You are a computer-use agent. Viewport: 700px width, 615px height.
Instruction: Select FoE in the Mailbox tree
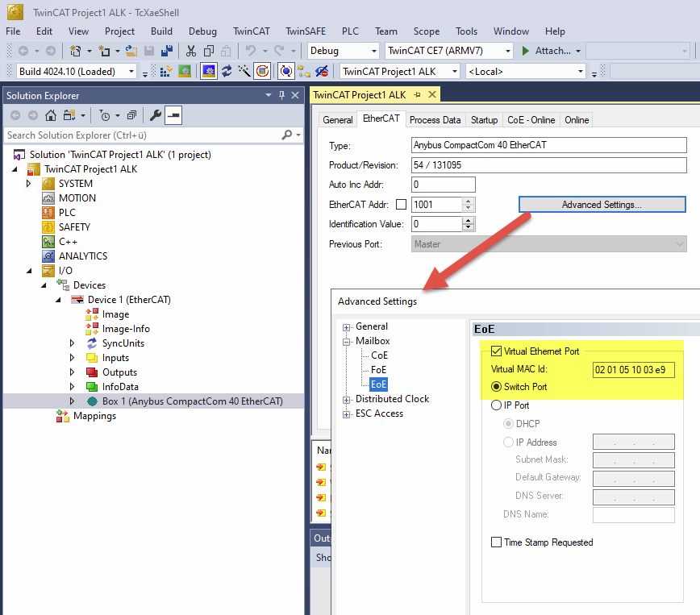click(378, 370)
